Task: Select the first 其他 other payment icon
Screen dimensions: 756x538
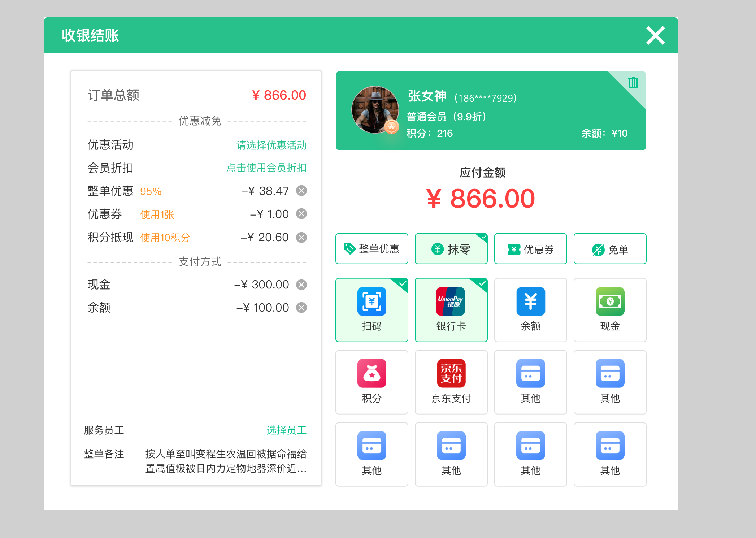Action: click(530, 382)
